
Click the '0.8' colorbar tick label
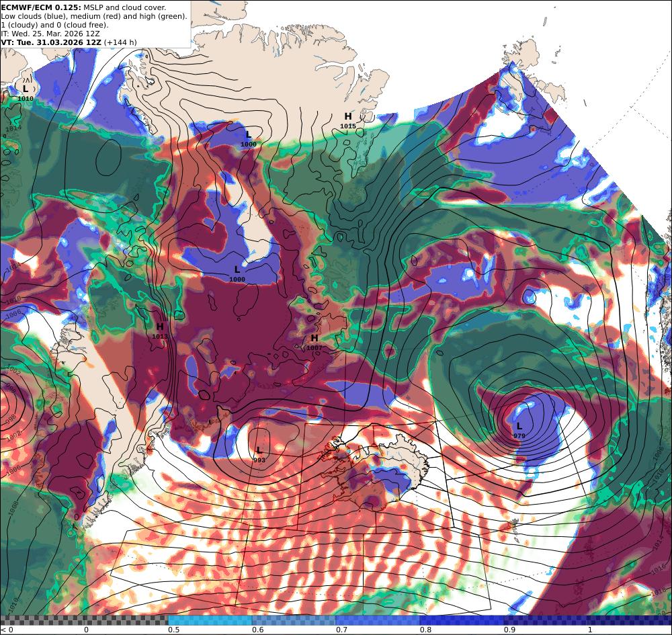pos(425,630)
